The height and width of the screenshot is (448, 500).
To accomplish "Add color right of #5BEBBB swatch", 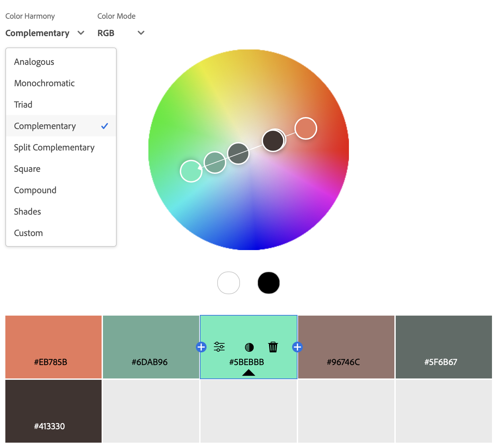I will pyautogui.click(x=297, y=347).
